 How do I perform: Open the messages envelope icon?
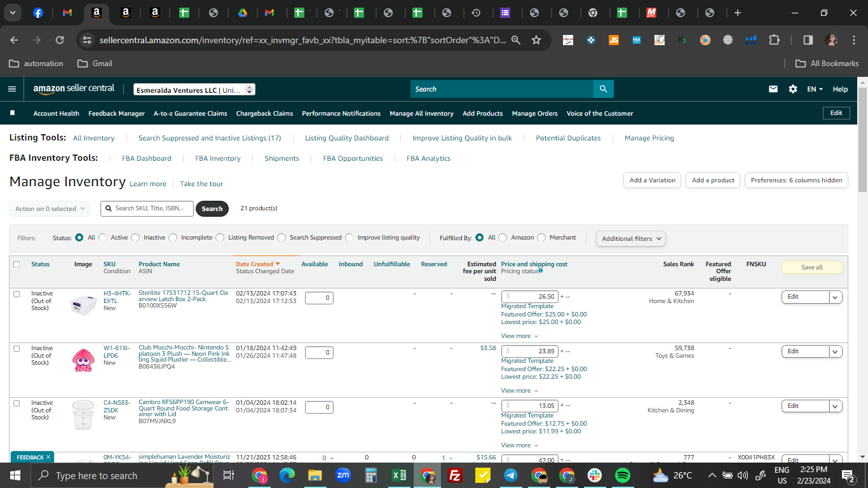(773, 89)
